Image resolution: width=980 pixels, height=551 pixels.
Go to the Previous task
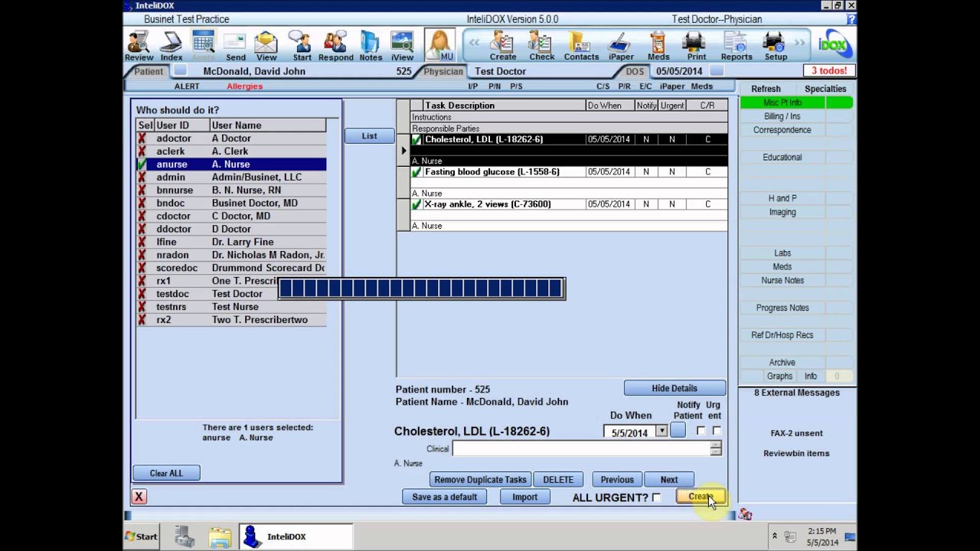617,480
